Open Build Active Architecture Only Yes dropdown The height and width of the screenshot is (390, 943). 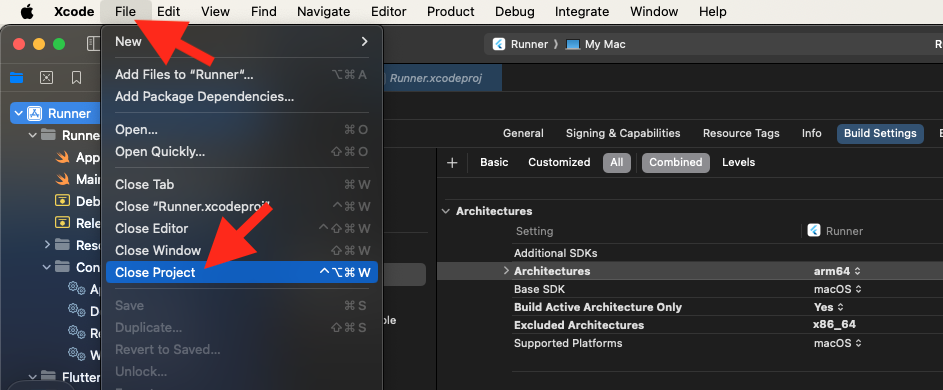pos(828,307)
